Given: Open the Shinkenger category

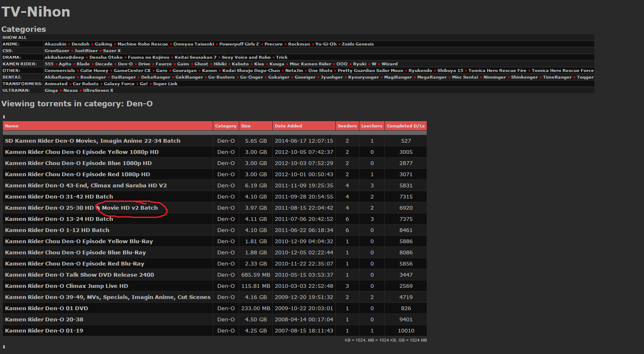Looking at the screenshot, I should click(x=524, y=77).
